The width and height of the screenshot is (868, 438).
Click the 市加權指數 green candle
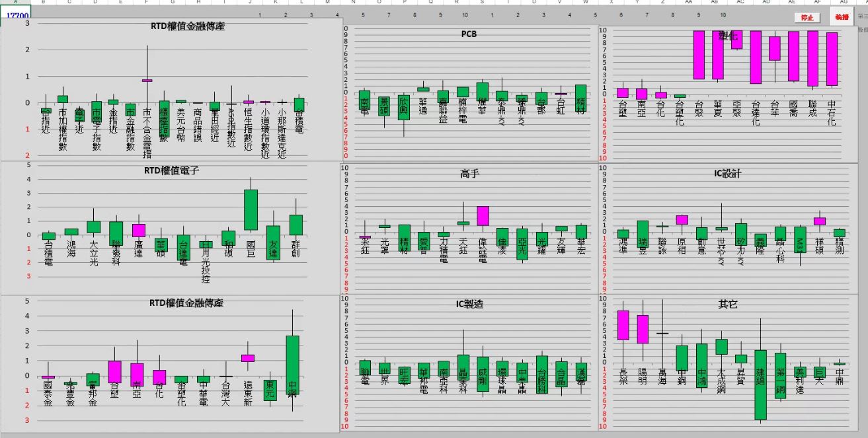[63, 98]
